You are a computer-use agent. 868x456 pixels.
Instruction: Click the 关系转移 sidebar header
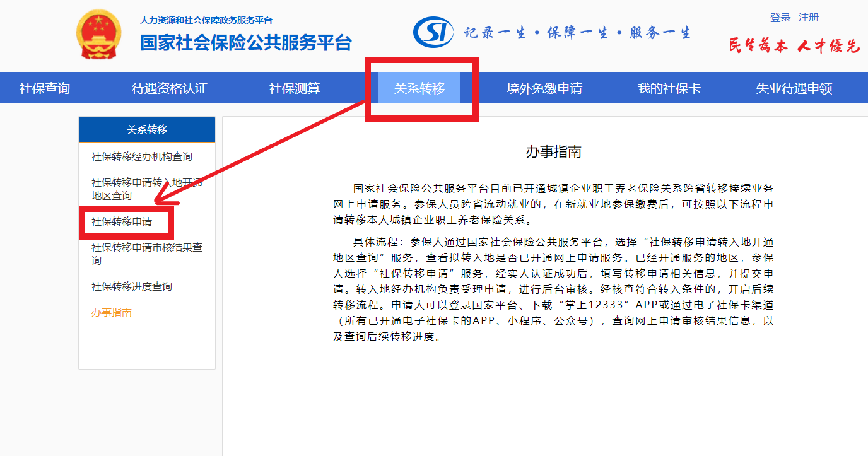(147, 130)
